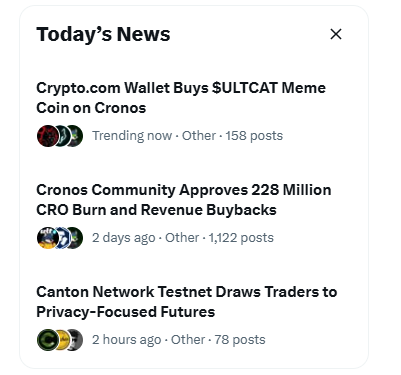This screenshot has width=401, height=375.
Task: Open the Crypto.com Wallet Buys $ULTCAT headline
Action: pyautogui.click(x=181, y=98)
